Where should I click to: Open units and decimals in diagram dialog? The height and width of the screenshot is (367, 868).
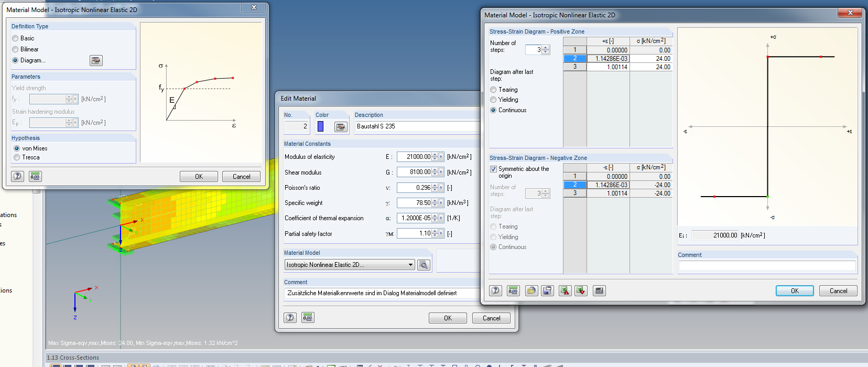[x=513, y=290]
